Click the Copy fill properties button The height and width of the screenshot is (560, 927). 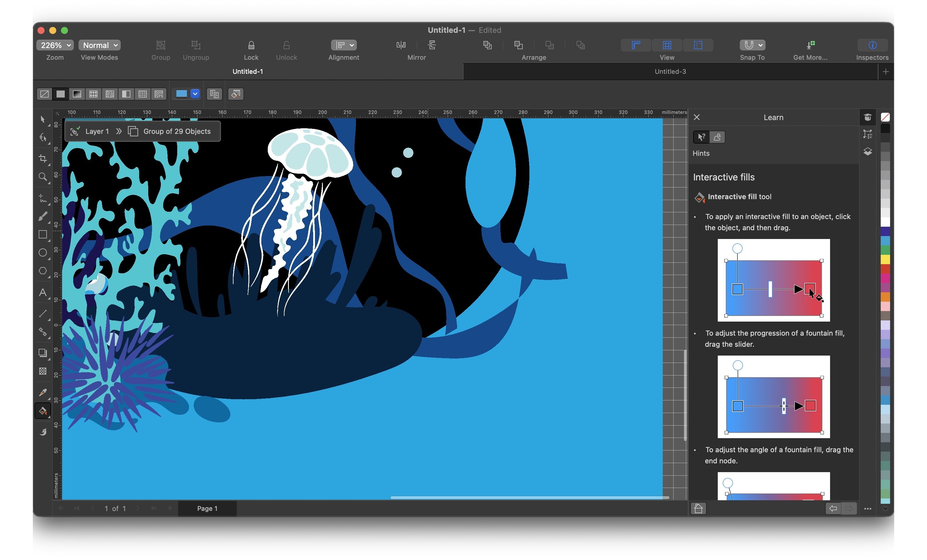[214, 94]
